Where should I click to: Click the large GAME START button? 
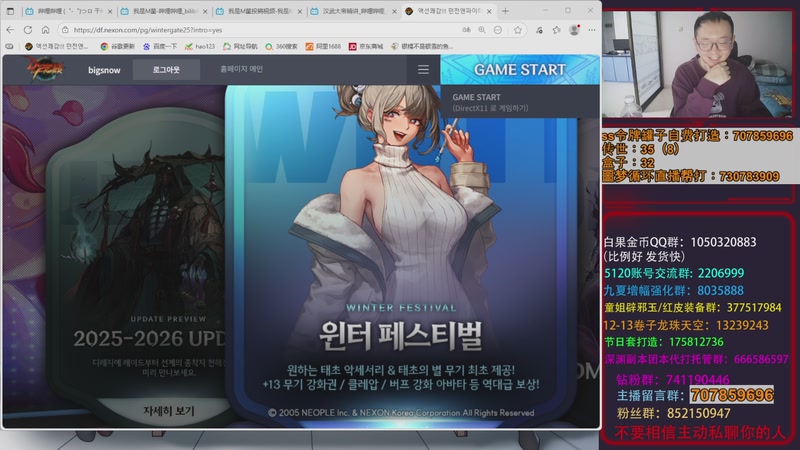click(x=520, y=69)
